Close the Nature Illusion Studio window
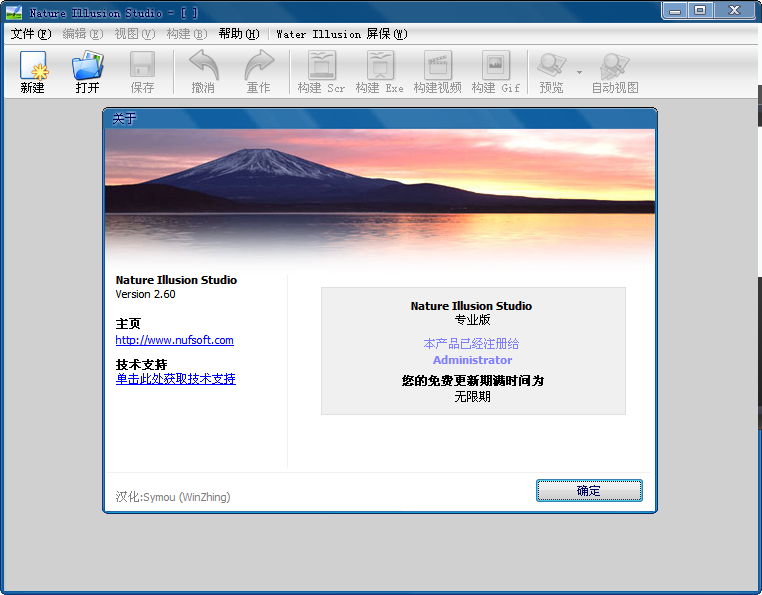Image resolution: width=762 pixels, height=595 pixels. (x=735, y=10)
